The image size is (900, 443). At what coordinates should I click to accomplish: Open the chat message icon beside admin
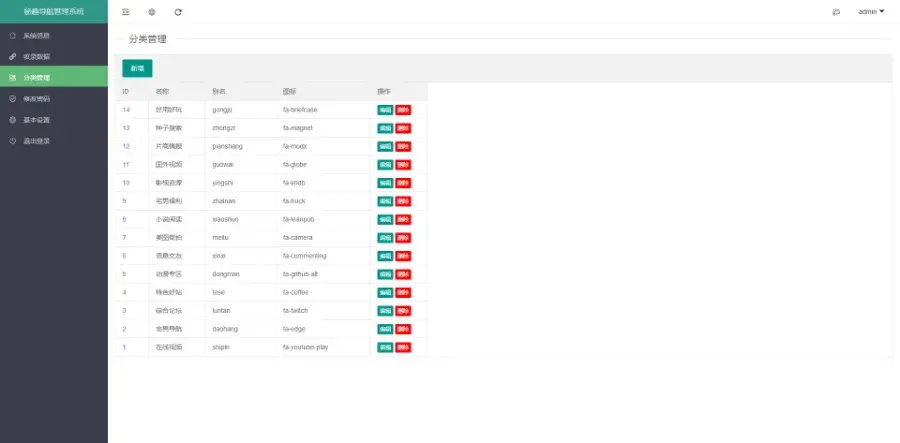pyautogui.click(x=836, y=12)
